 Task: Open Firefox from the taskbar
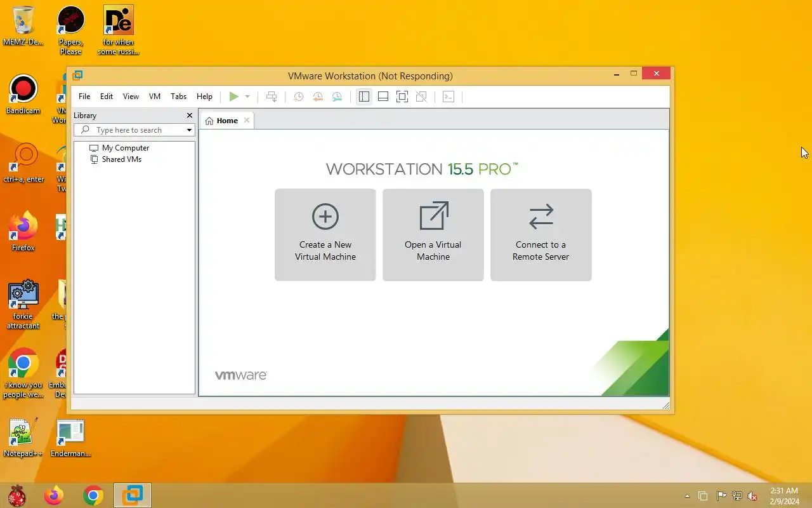54,495
